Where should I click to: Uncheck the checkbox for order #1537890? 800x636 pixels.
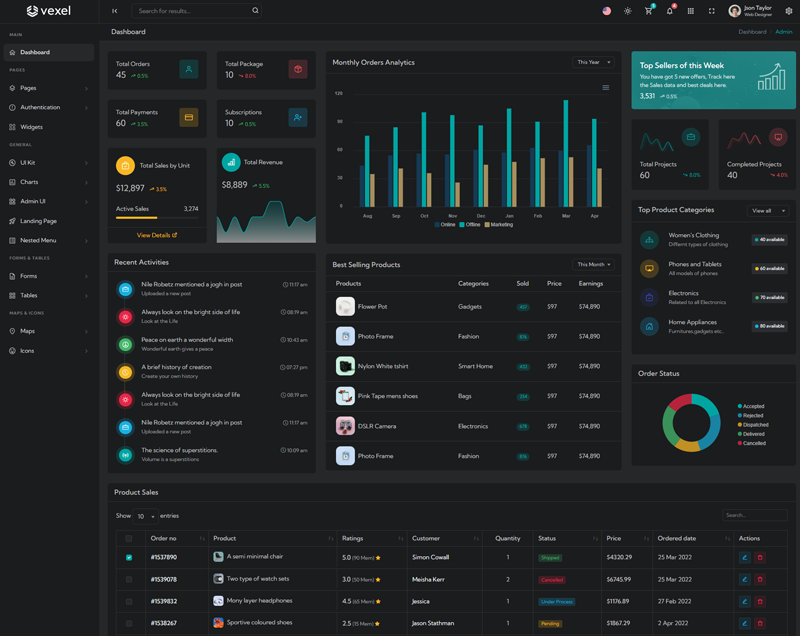(x=128, y=557)
